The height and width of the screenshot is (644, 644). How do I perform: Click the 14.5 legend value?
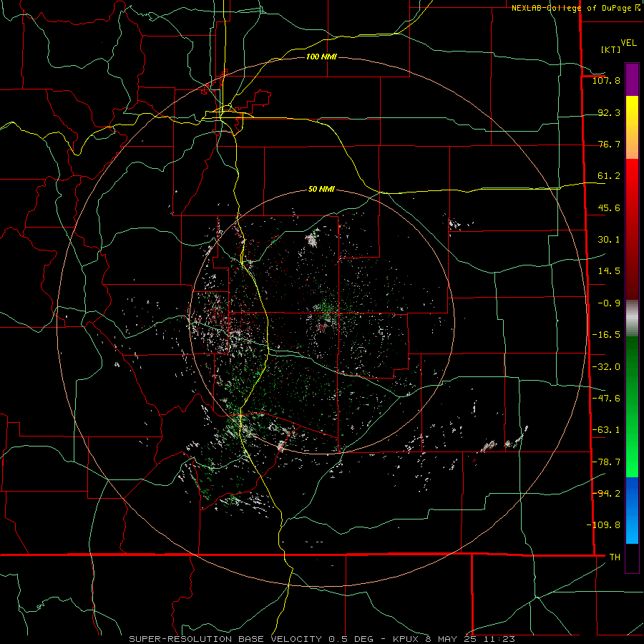point(609,271)
